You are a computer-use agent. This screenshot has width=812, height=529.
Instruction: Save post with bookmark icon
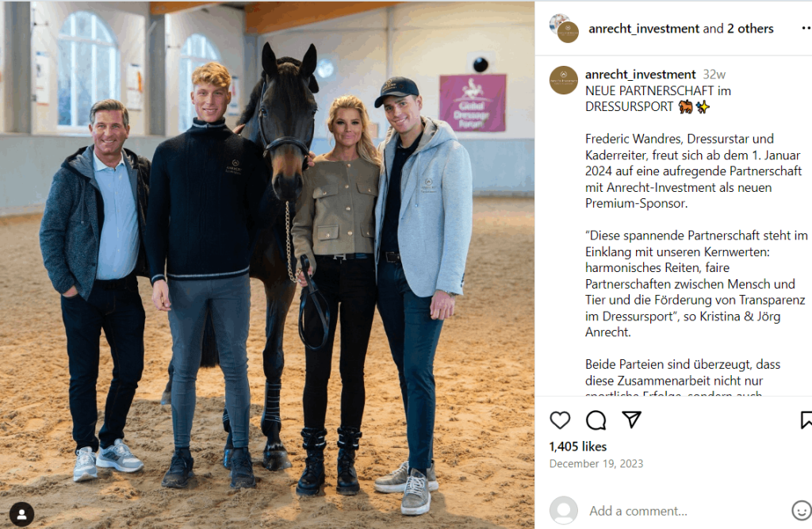coord(806,420)
